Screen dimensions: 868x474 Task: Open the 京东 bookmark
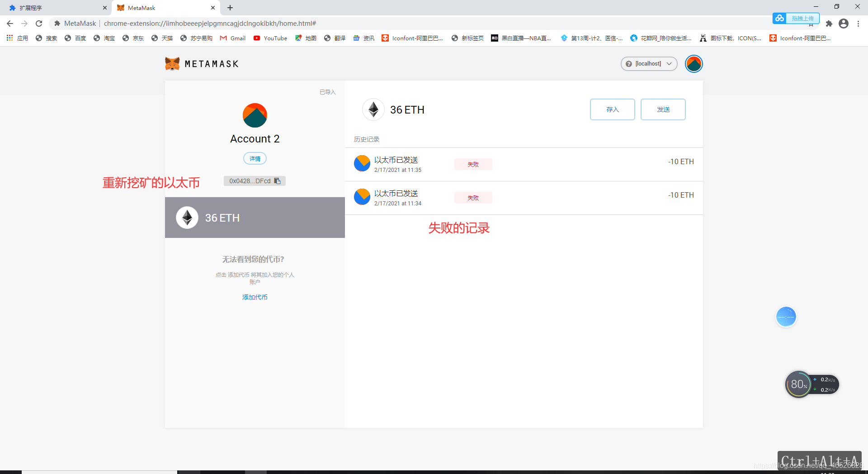(x=133, y=38)
